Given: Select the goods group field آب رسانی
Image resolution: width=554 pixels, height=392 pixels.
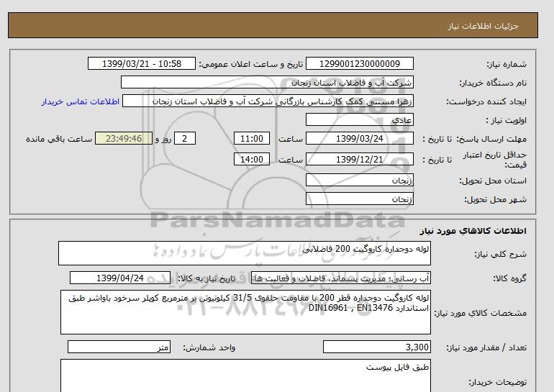Looking at the screenshot, I should pos(341,278).
